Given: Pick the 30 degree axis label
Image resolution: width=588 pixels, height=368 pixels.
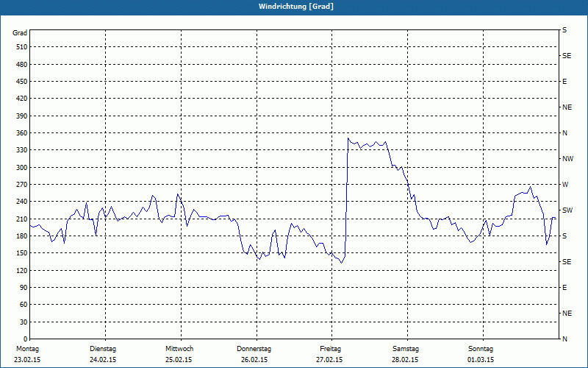Looking at the screenshot, I should coord(24,322).
